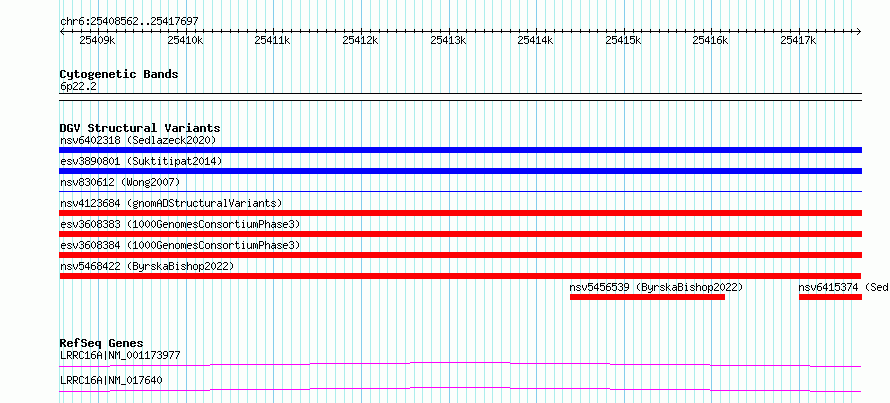
Task: Click the 25410k ruler tick label
Action: point(185,40)
